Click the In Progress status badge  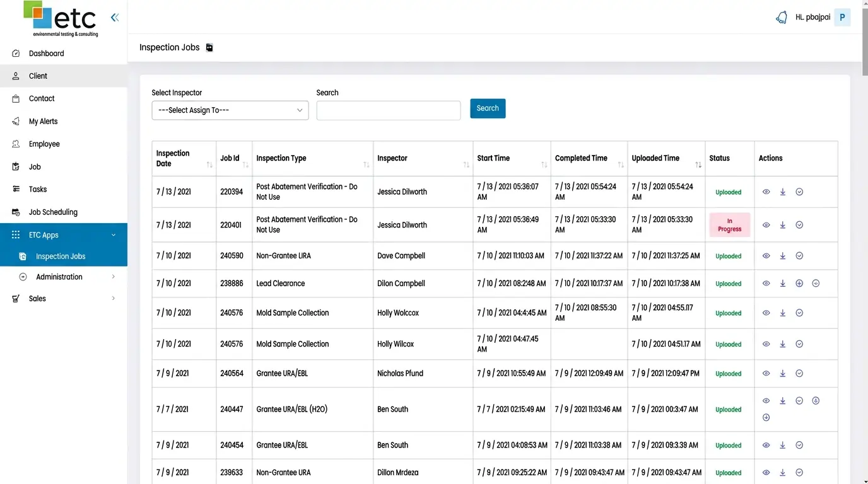[x=729, y=225]
